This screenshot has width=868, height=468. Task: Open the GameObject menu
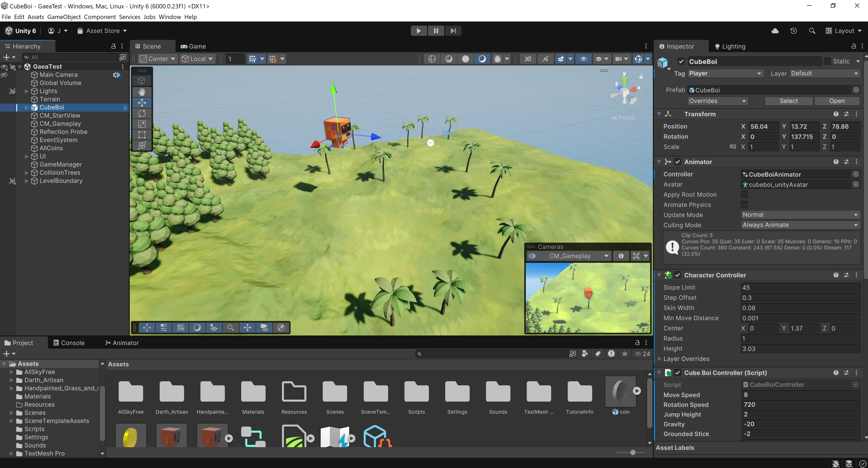pyautogui.click(x=64, y=17)
